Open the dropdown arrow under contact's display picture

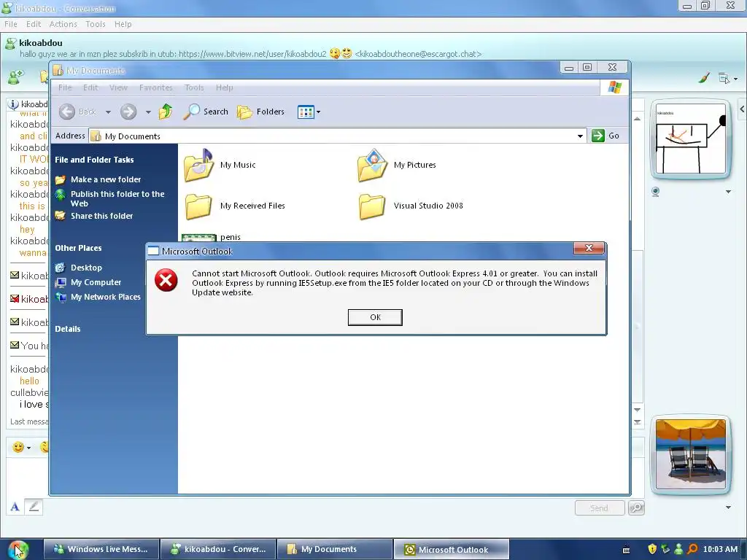728,192
